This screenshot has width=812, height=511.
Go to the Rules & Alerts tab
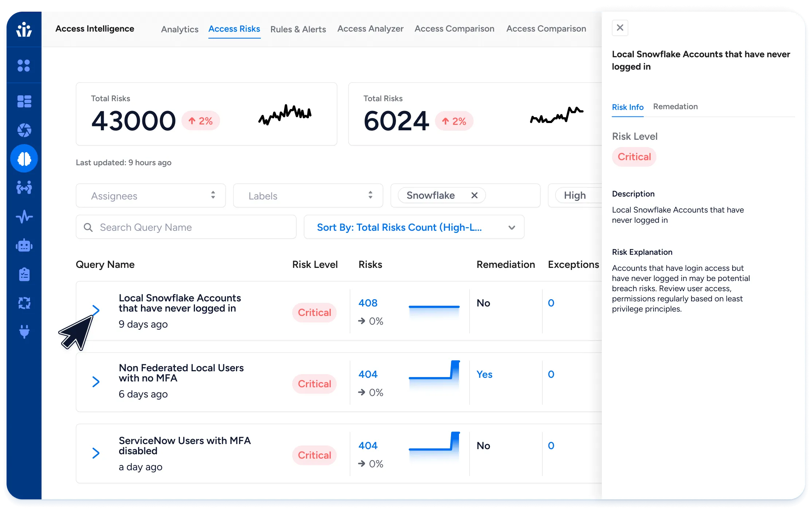coord(298,29)
